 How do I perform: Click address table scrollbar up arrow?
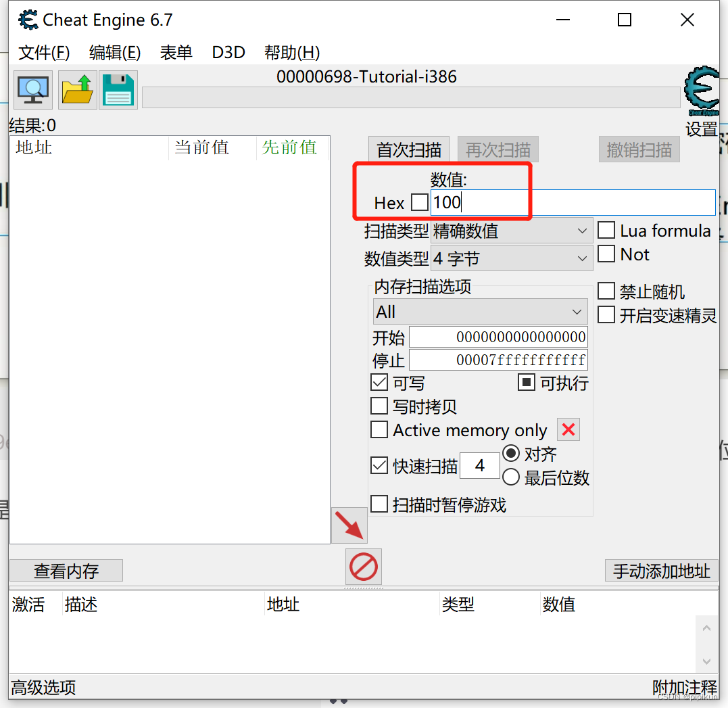click(706, 628)
